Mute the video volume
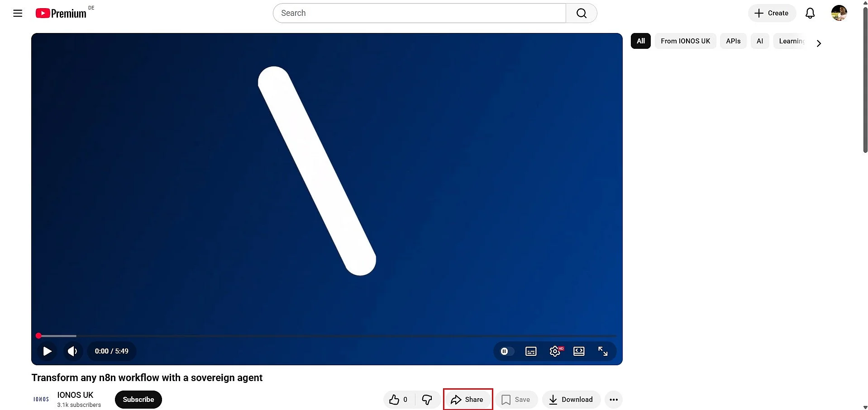 [x=72, y=351]
